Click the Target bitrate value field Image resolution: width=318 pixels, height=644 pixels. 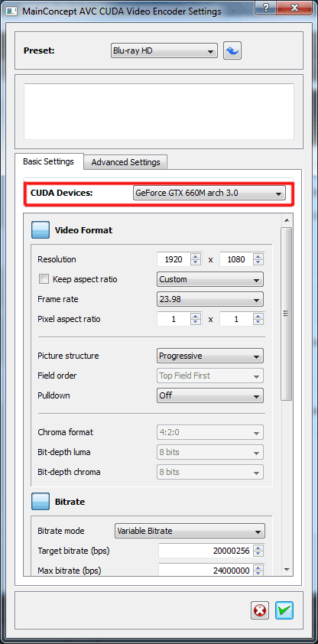tap(206, 551)
